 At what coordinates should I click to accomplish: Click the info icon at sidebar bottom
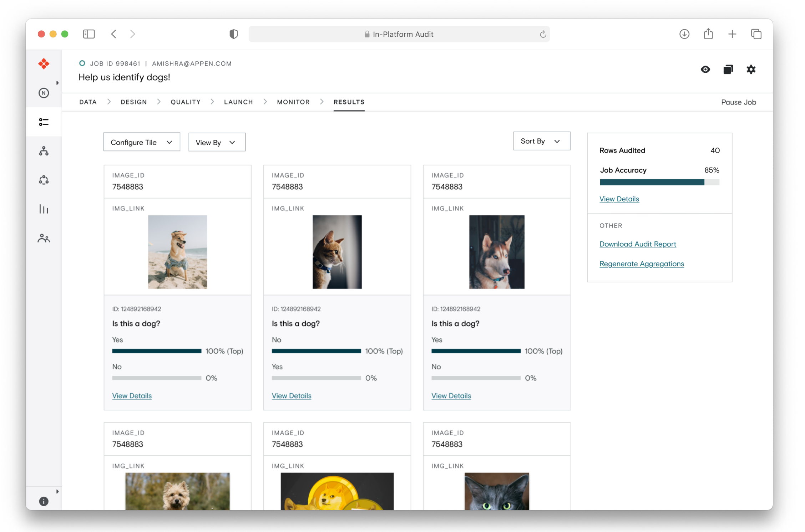point(44,501)
